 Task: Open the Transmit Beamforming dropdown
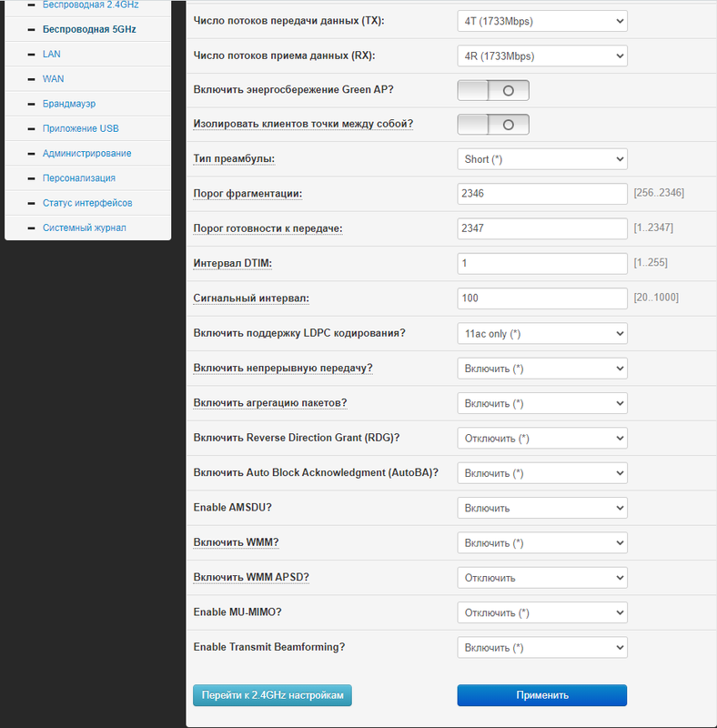[542, 648]
